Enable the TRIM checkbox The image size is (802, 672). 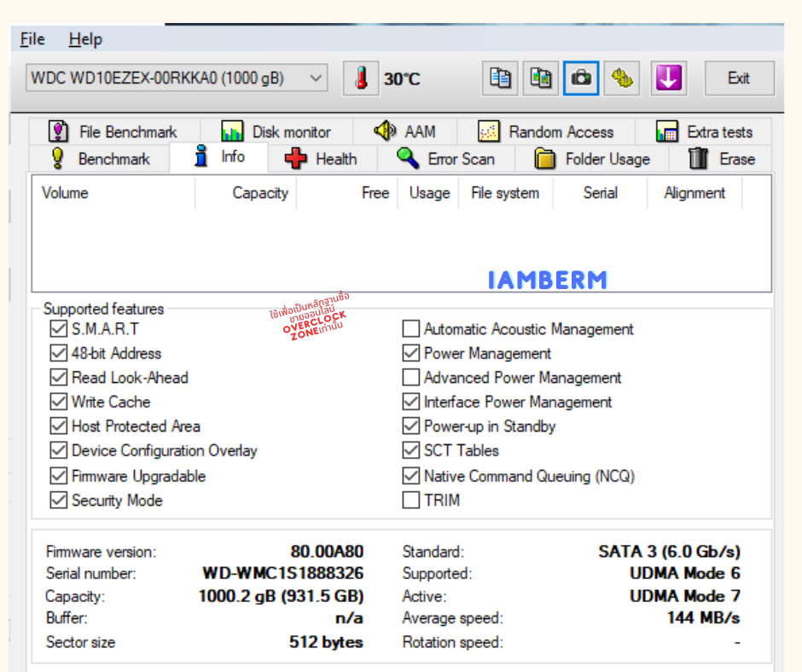(x=411, y=501)
